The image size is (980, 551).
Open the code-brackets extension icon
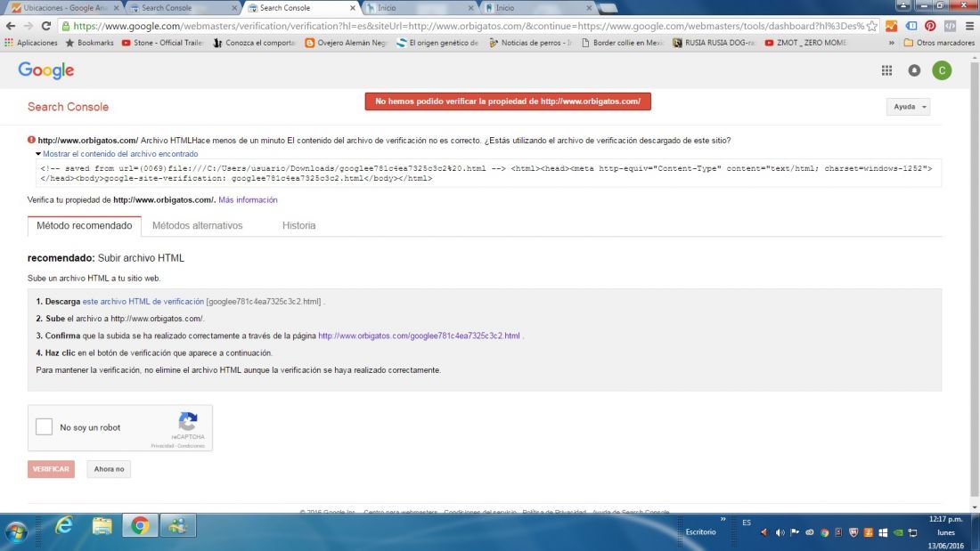(950, 26)
